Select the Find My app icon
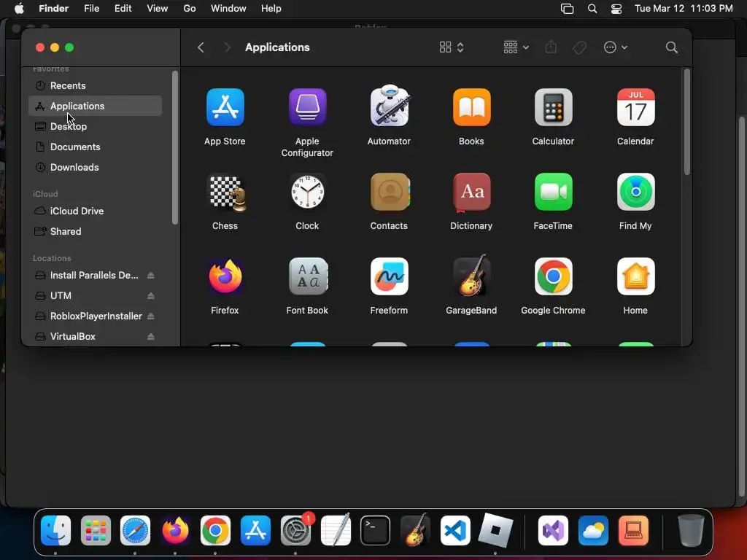The height and width of the screenshot is (560, 747). pyautogui.click(x=635, y=192)
